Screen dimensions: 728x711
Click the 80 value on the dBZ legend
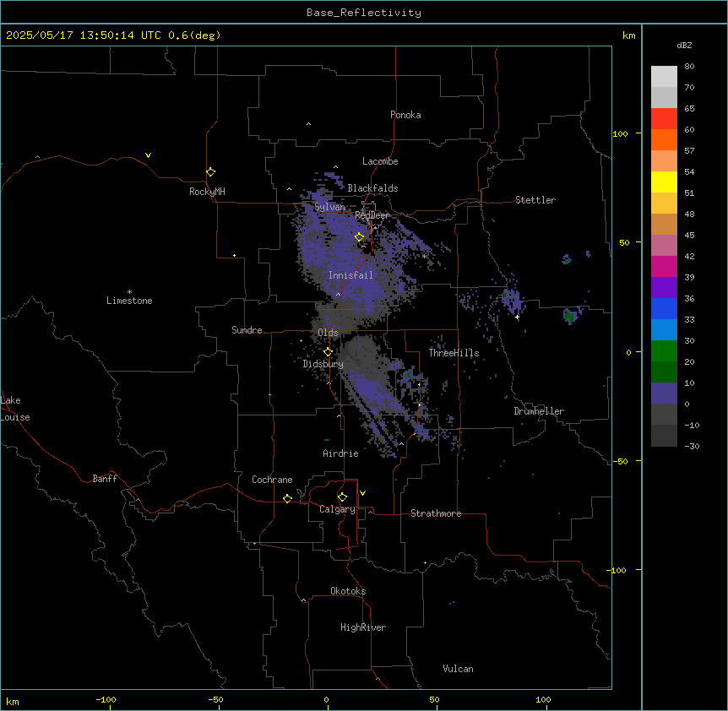pos(689,67)
